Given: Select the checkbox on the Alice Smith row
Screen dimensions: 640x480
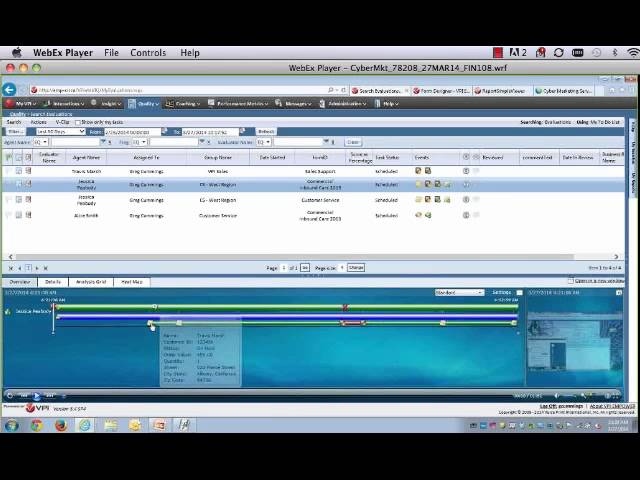Looking at the screenshot, I should coord(9,215).
